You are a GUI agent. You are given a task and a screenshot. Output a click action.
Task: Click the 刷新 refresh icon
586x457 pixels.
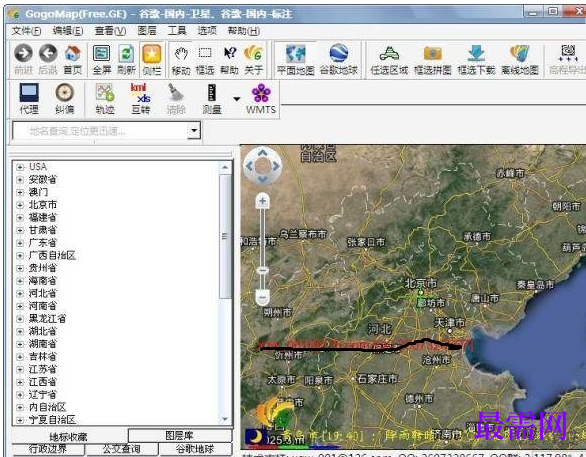click(x=126, y=53)
